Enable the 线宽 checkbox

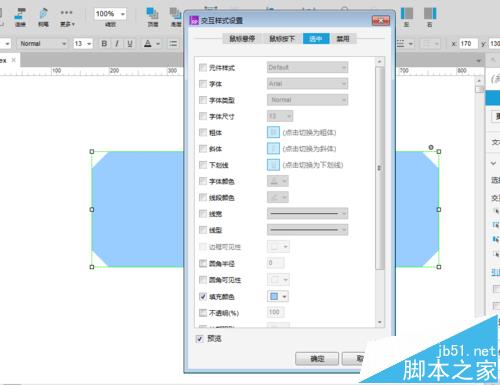click(x=203, y=213)
